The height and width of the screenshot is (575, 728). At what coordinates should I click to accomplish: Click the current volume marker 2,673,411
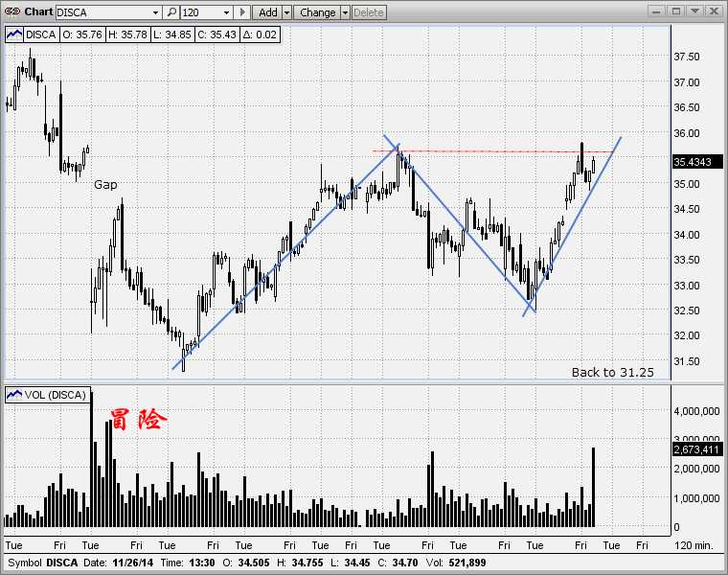coord(697,449)
